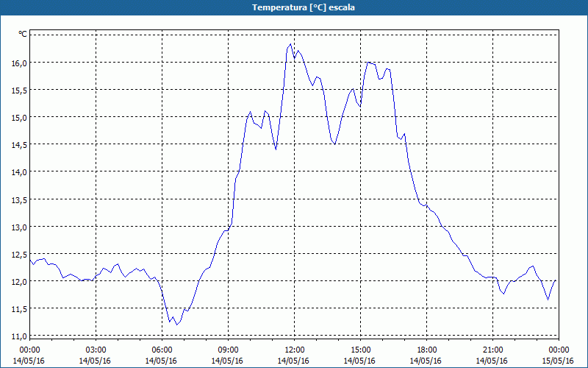
Task: Click the 06:00 time axis label
Action: click(162, 350)
